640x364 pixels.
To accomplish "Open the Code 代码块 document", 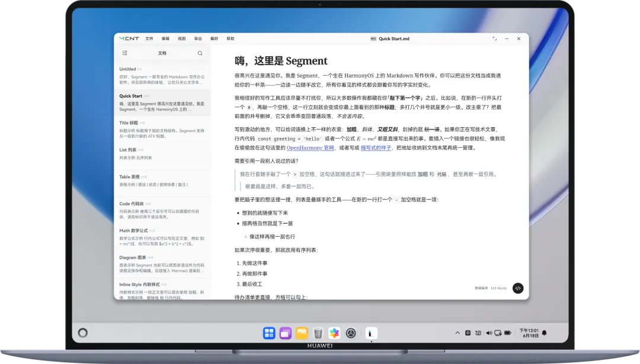I will tap(162, 210).
